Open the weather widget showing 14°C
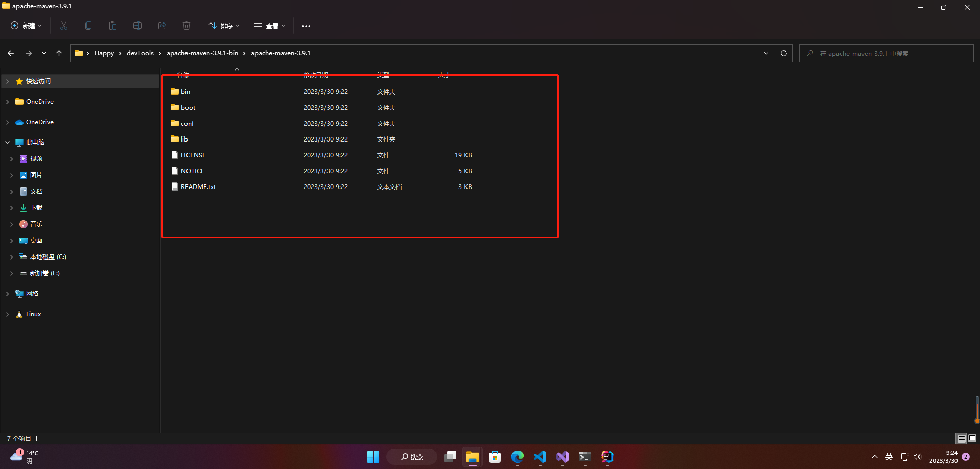This screenshot has width=980, height=469. (25, 457)
